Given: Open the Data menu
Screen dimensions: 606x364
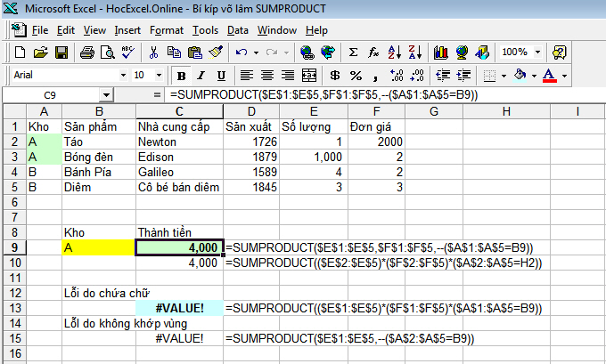Looking at the screenshot, I should pyautogui.click(x=238, y=30).
